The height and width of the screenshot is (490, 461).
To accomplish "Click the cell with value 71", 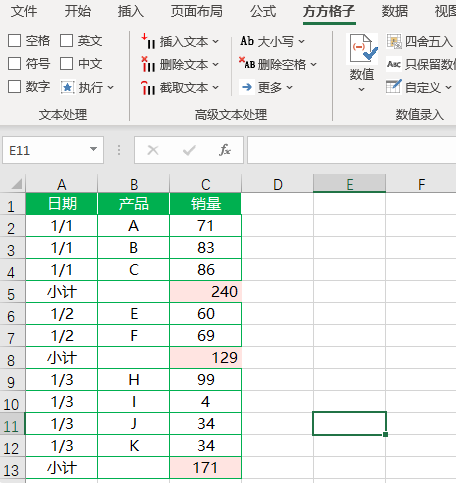I will 206,226.
